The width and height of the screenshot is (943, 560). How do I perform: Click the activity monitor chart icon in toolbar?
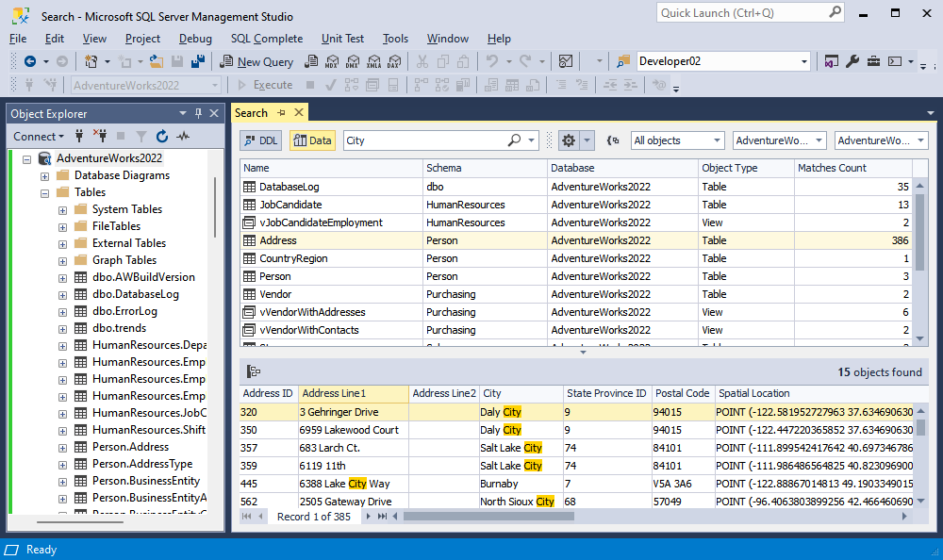click(x=565, y=60)
